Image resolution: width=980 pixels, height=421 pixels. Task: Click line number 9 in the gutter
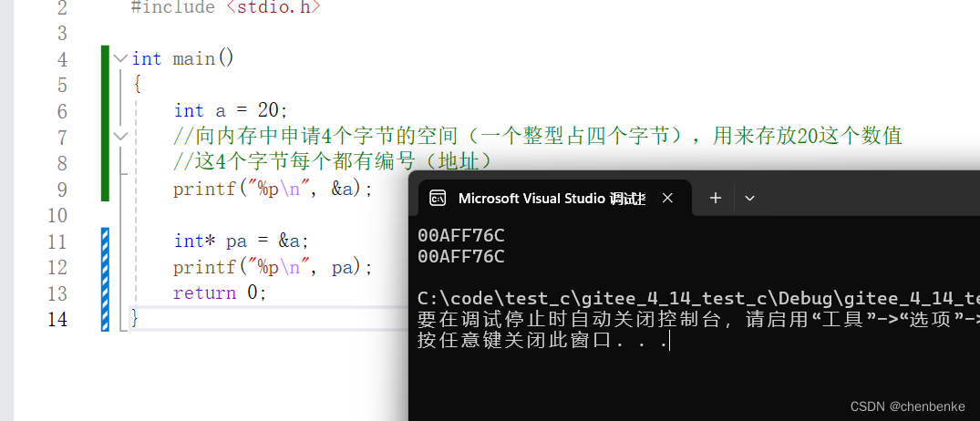tap(62, 189)
